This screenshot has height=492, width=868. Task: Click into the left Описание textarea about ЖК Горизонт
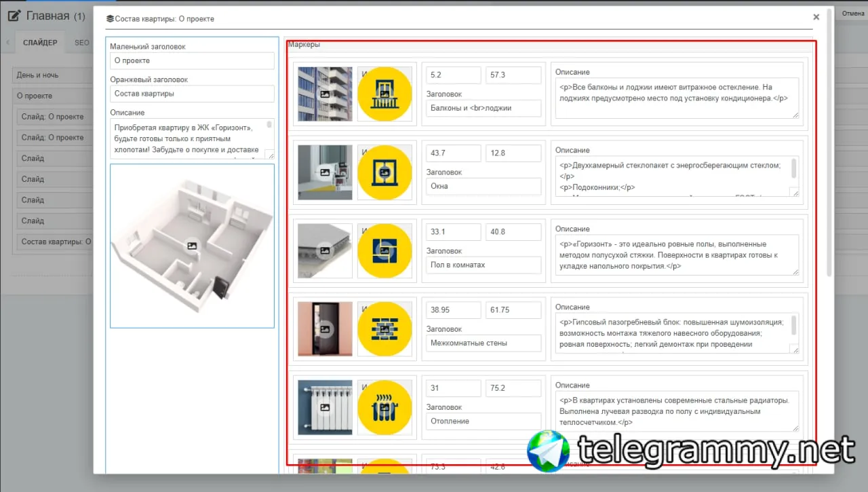192,139
